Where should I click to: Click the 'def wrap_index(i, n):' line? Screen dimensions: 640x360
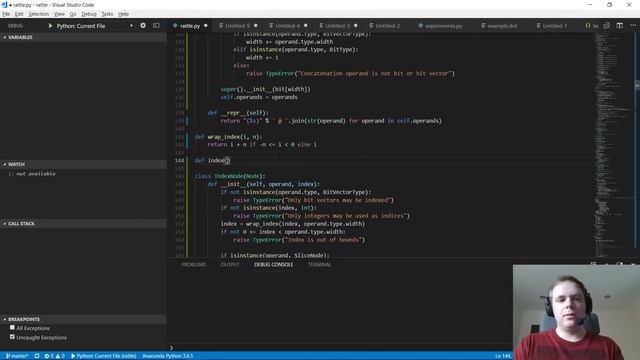229,137
